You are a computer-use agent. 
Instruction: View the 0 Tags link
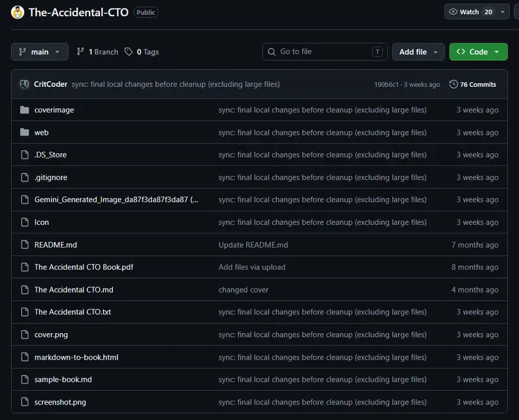pos(141,52)
